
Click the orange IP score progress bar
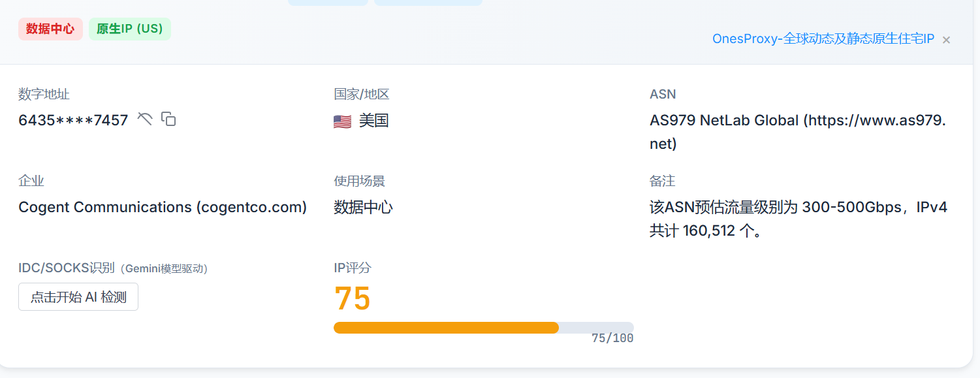point(446,327)
